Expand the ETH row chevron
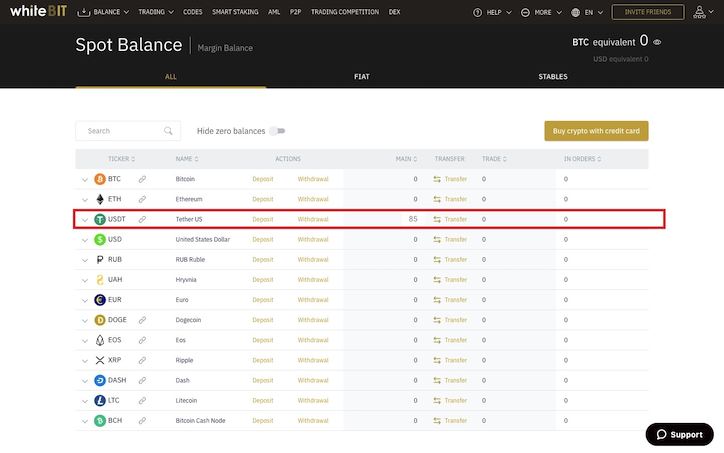Viewport: 724px width, 453px height. pyautogui.click(x=84, y=200)
